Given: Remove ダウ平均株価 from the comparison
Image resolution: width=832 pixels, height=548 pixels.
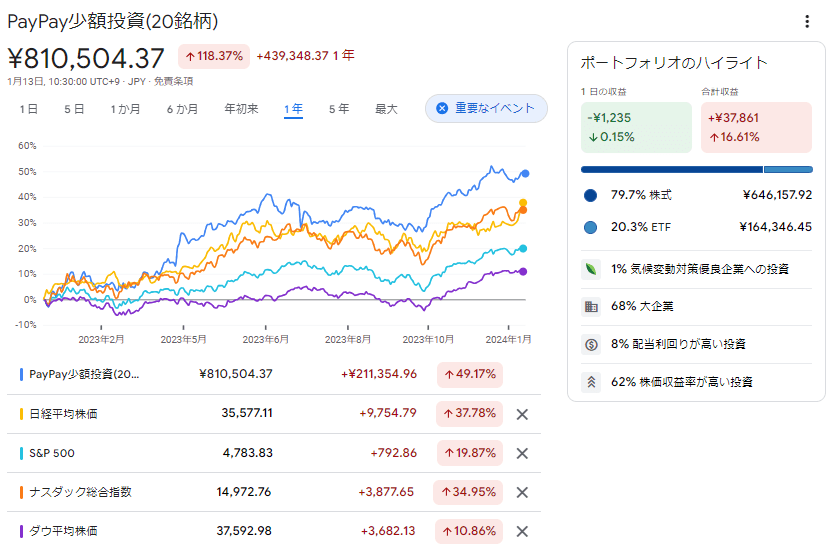Looking at the screenshot, I should [x=521, y=531].
